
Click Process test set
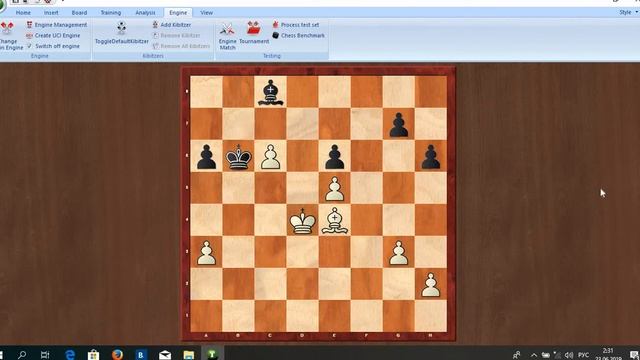(296, 25)
